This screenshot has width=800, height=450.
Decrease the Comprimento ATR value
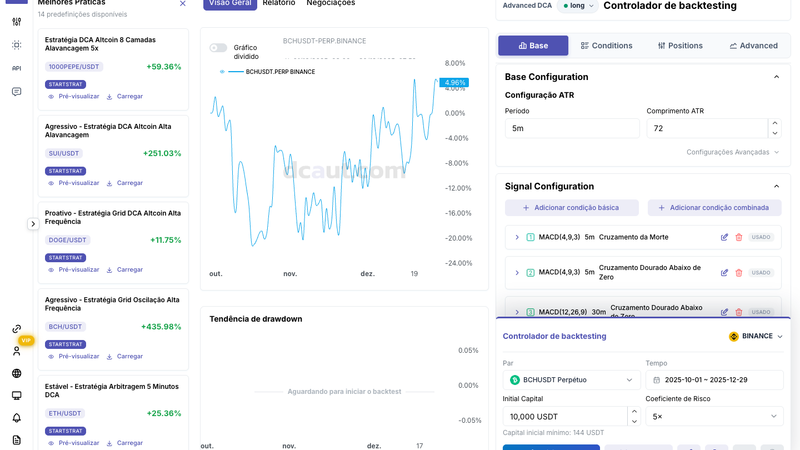pos(774,133)
